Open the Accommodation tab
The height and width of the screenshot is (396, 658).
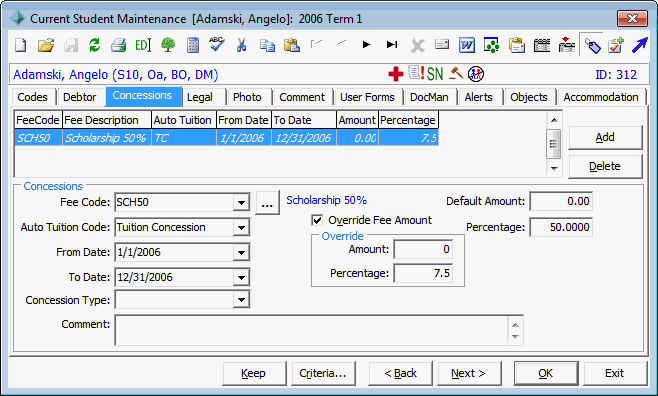click(x=601, y=97)
